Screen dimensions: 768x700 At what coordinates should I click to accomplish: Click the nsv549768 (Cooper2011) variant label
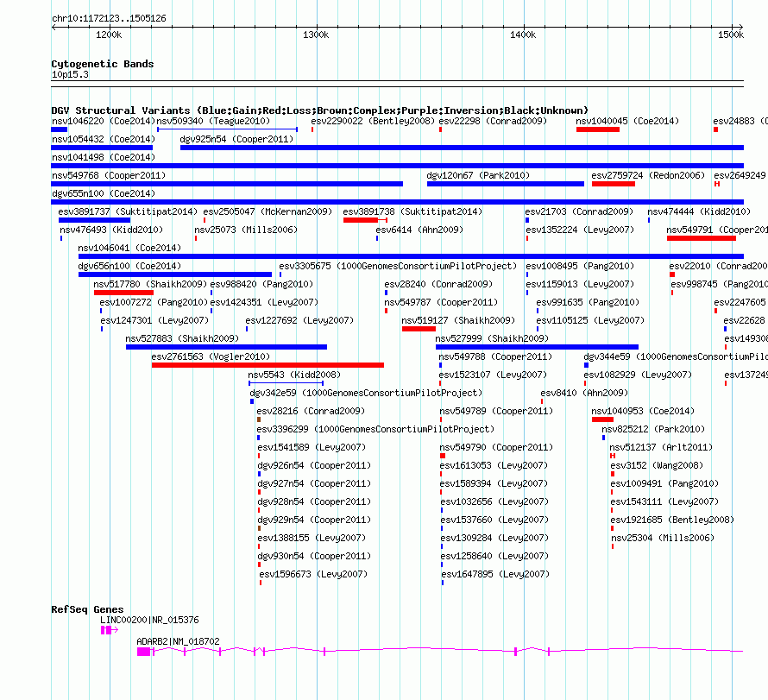(109, 175)
